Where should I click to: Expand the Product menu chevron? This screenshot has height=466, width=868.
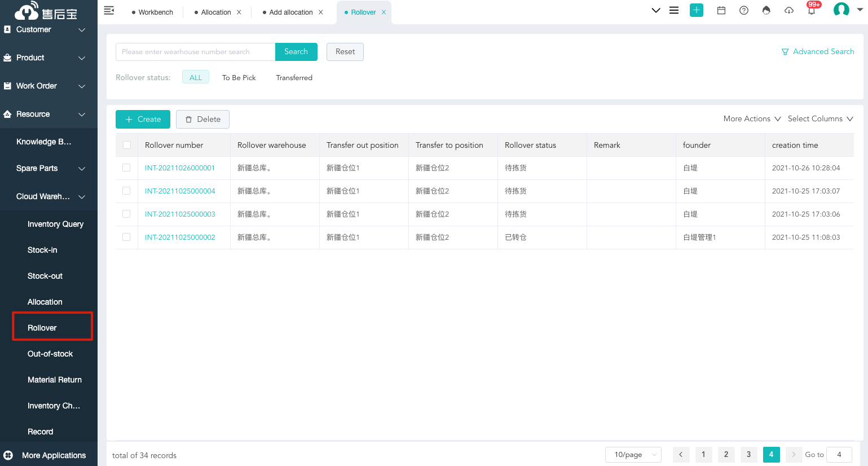tap(82, 58)
